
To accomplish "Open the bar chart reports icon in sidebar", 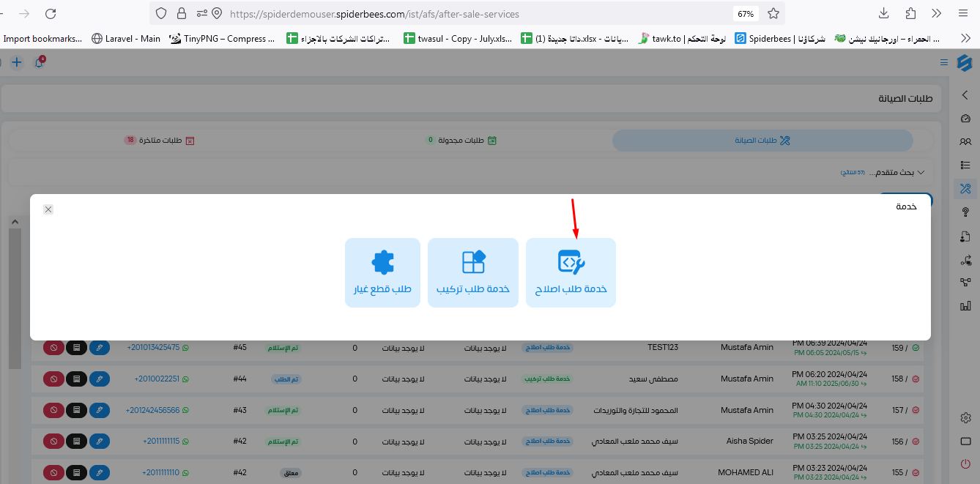I will 965,306.
